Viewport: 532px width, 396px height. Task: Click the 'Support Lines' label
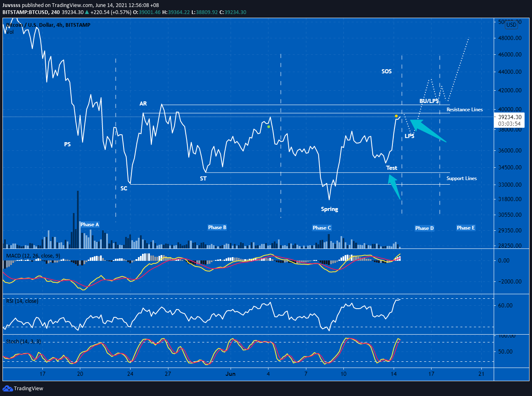[x=462, y=178]
